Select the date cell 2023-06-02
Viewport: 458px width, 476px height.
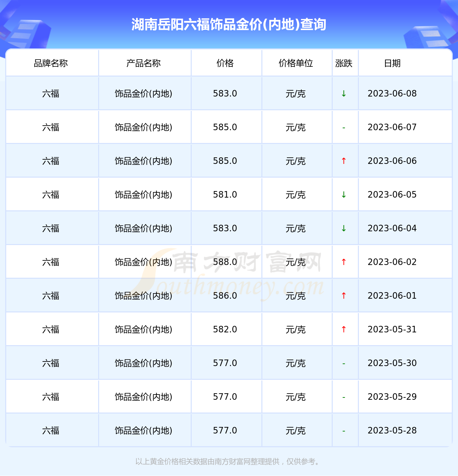pyautogui.click(x=392, y=262)
